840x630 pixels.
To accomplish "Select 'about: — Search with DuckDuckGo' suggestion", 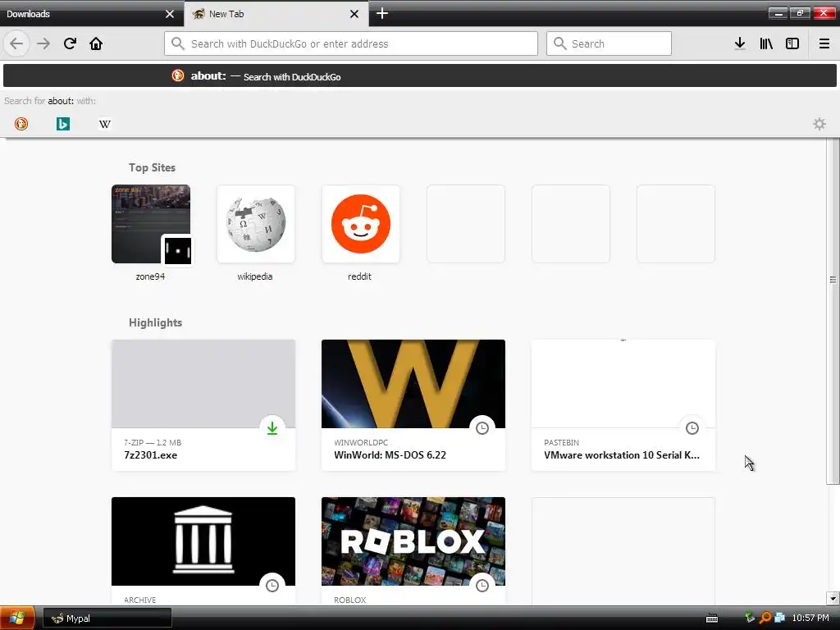I will click(x=420, y=76).
